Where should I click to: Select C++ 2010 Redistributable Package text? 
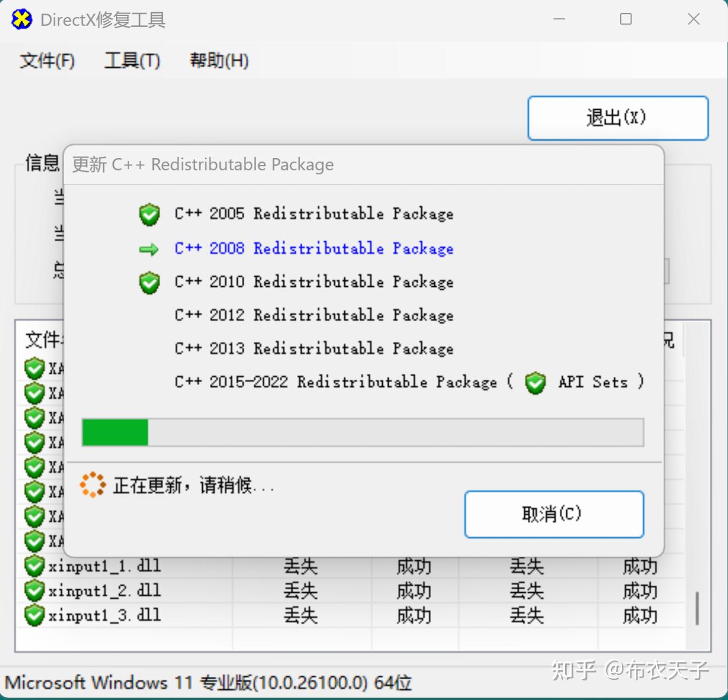[x=314, y=282]
